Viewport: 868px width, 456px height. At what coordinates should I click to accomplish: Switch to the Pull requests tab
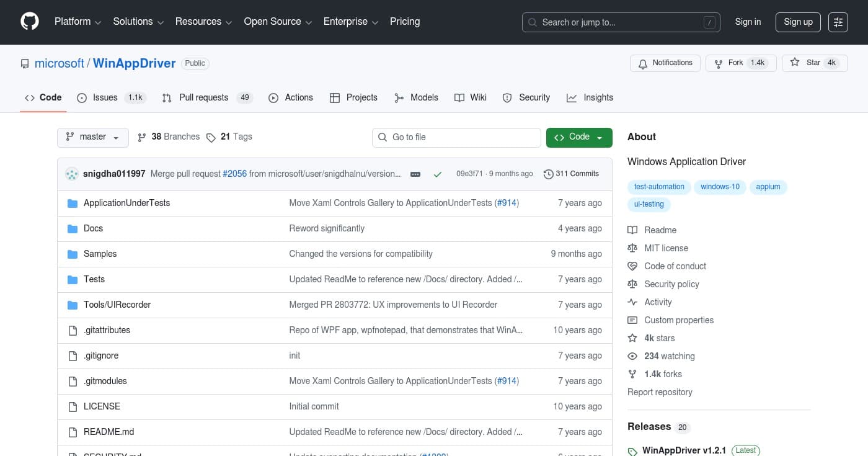[203, 97]
